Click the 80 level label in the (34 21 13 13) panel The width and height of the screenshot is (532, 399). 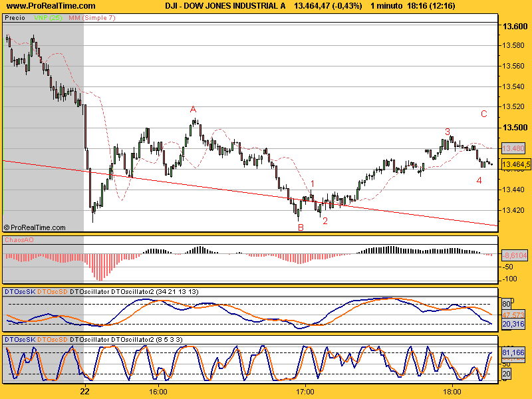click(506, 304)
